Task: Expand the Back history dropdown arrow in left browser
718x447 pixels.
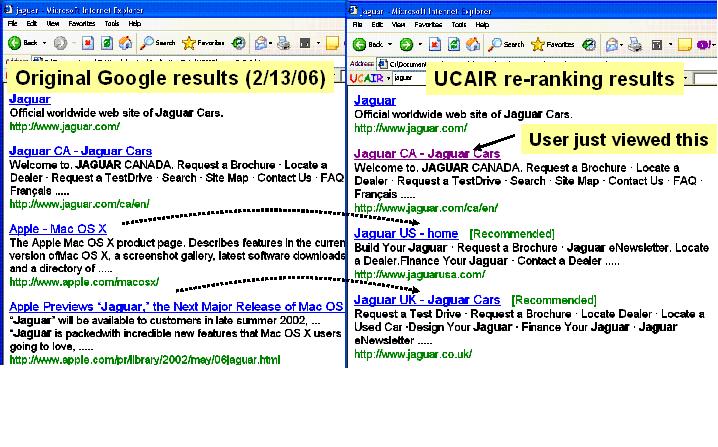Action: click(x=43, y=43)
